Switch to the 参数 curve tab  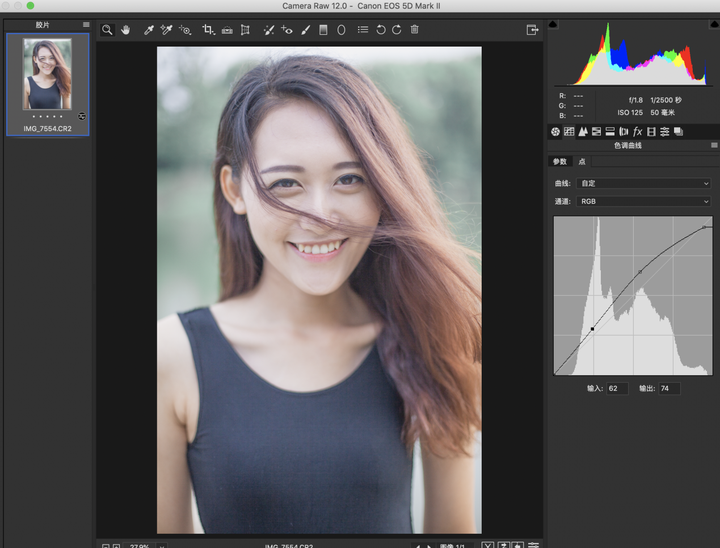coord(560,162)
